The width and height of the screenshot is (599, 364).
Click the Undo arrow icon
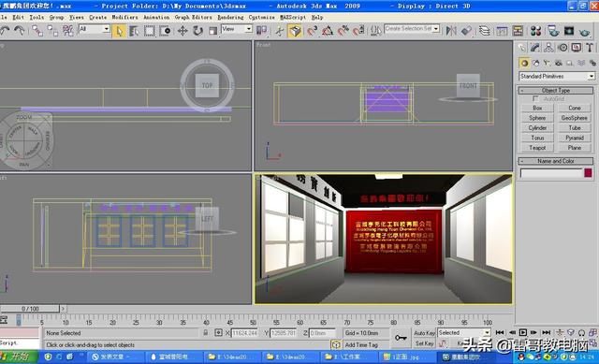pyautogui.click(x=5, y=31)
